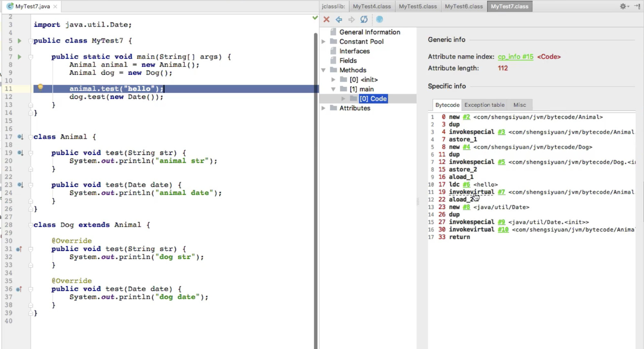Click line 12 dog.test(new Date()) code
Screen dimensions: 644x349
click(x=116, y=97)
